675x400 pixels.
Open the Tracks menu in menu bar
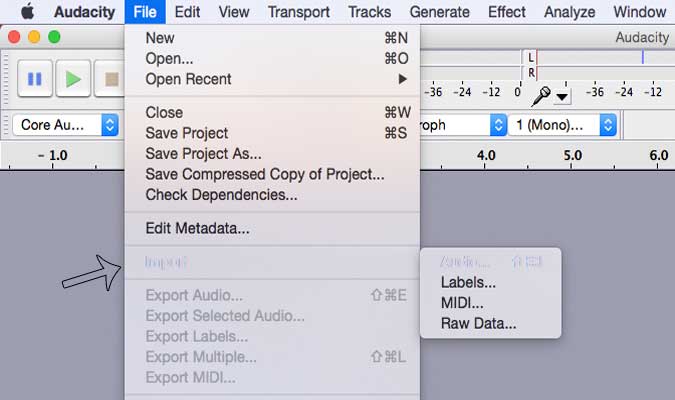(369, 12)
